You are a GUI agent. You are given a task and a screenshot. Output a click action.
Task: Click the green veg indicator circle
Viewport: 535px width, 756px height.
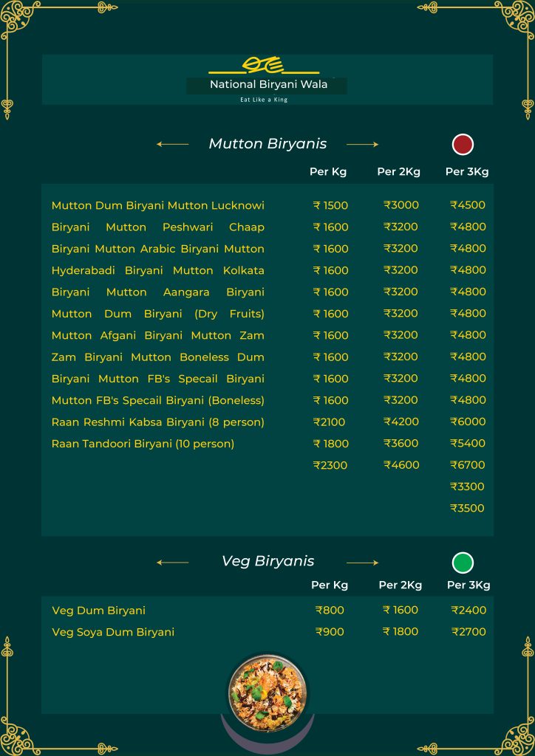tap(463, 563)
